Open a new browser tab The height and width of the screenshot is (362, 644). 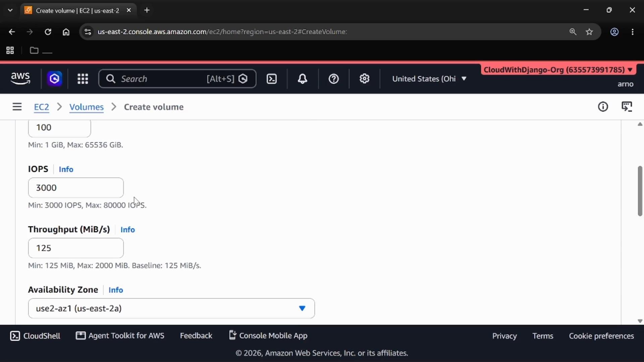tap(147, 10)
